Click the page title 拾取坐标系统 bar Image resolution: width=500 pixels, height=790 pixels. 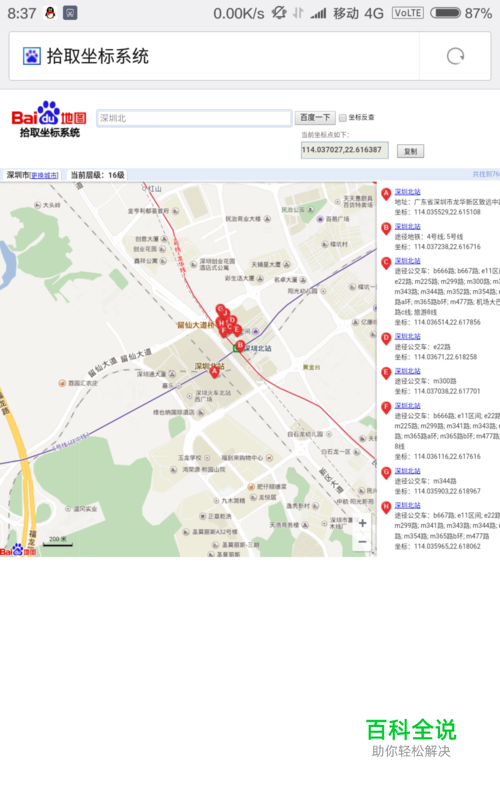[214, 56]
